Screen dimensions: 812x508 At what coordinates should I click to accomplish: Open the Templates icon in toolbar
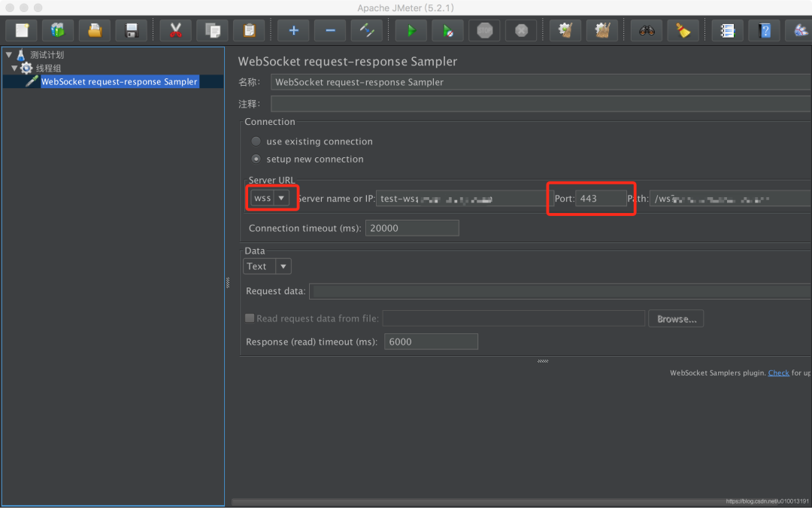57,31
